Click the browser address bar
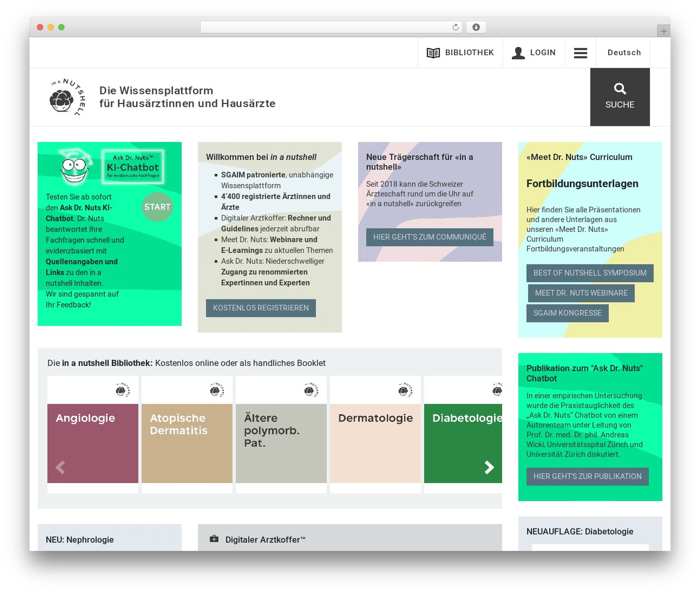700x593 pixels. click(325, 27)
